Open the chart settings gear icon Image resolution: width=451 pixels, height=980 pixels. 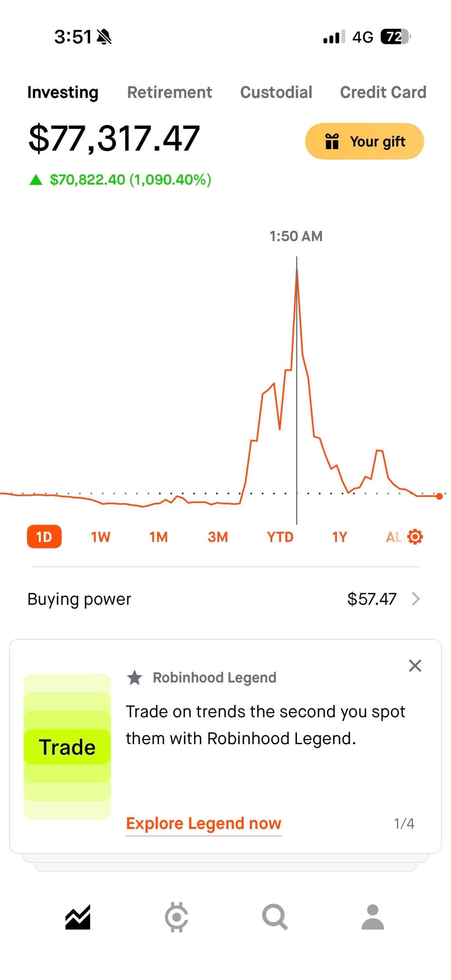[x=415, y=537]
